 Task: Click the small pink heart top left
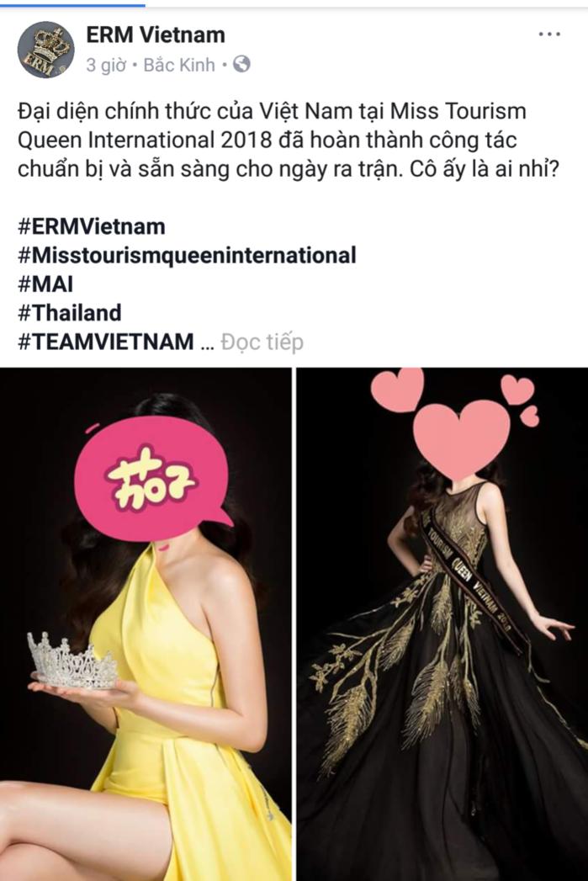398,389
